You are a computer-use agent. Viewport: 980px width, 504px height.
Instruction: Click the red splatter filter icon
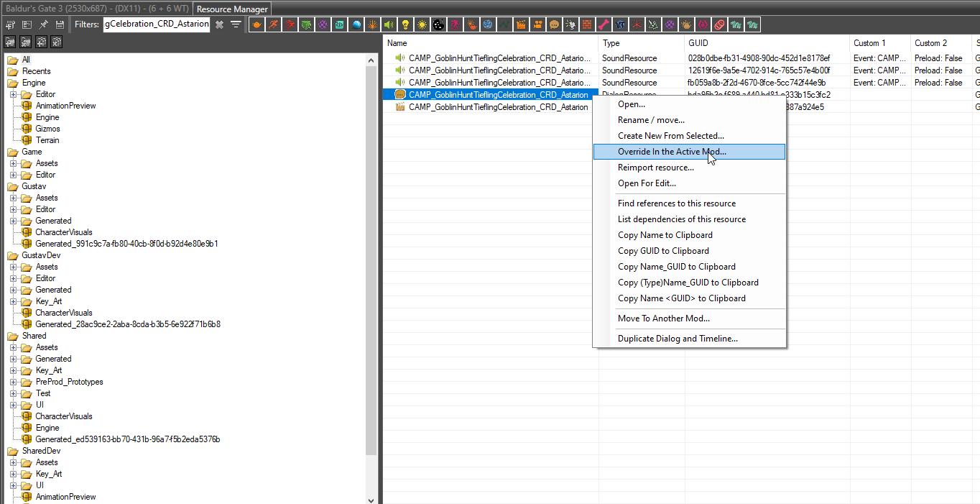(x=290, y=24)
